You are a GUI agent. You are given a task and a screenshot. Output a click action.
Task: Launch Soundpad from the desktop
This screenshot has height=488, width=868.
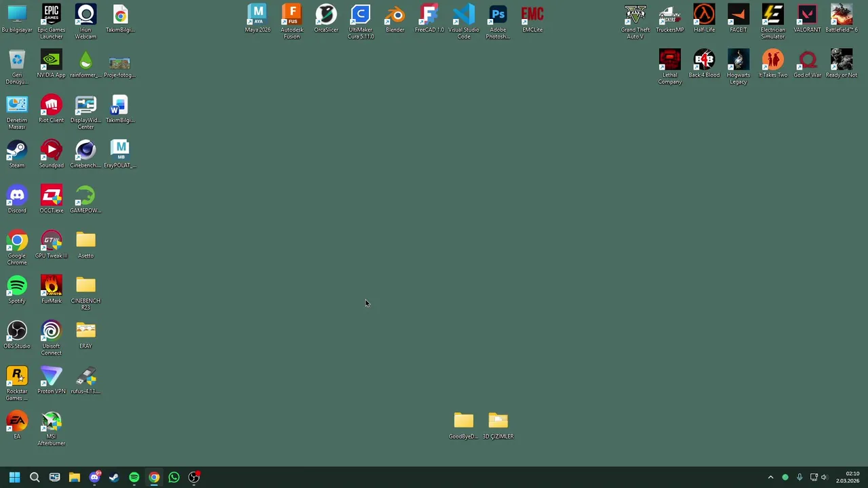tap(51, 154)
